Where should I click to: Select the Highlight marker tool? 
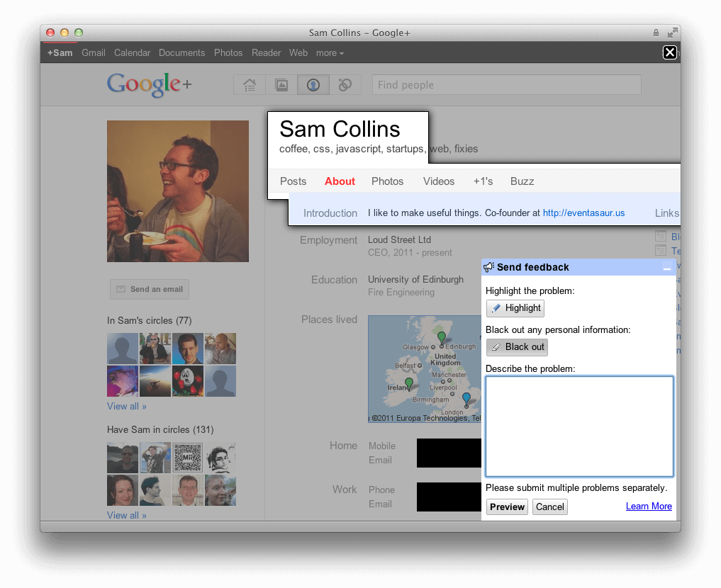[x=515, y=308]
